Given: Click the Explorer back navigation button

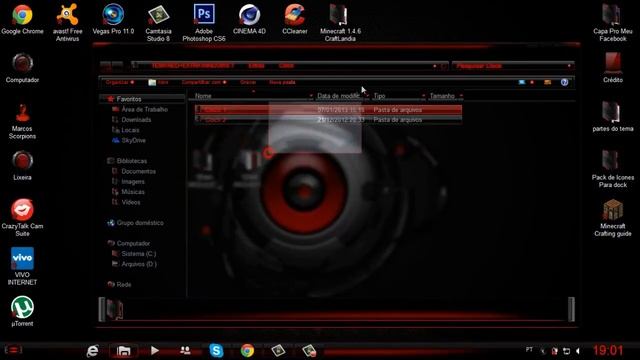Looking at the screenshot, I should click(105, 65).
